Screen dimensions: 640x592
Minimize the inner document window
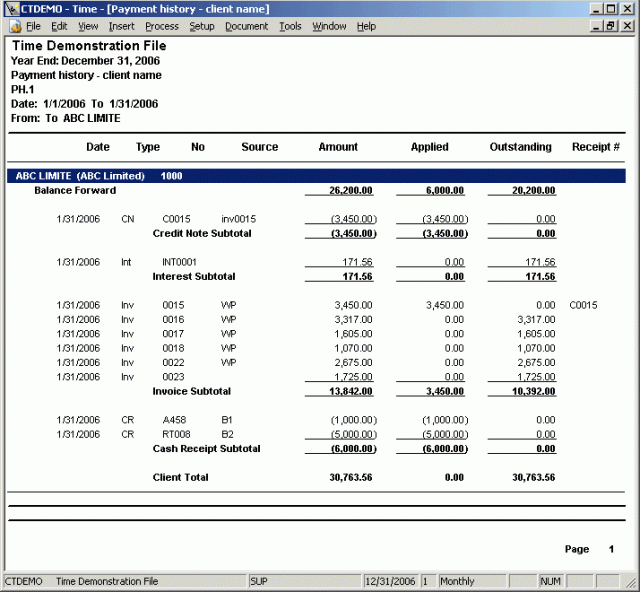pos(596,26)
